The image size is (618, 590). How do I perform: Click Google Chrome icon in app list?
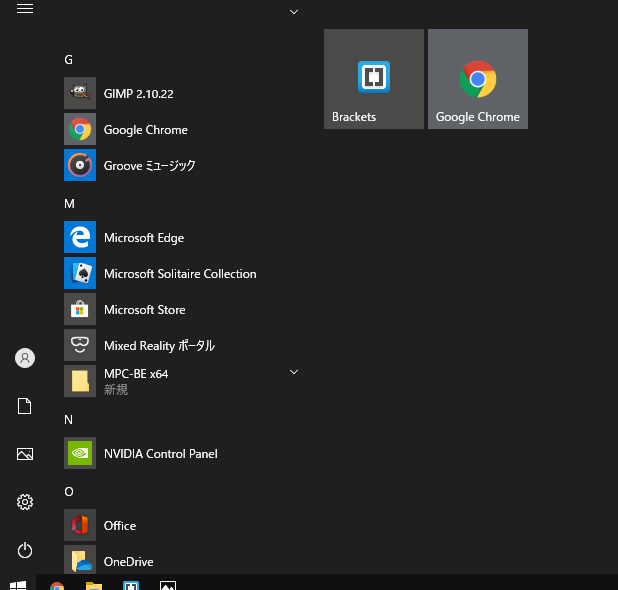80,129
